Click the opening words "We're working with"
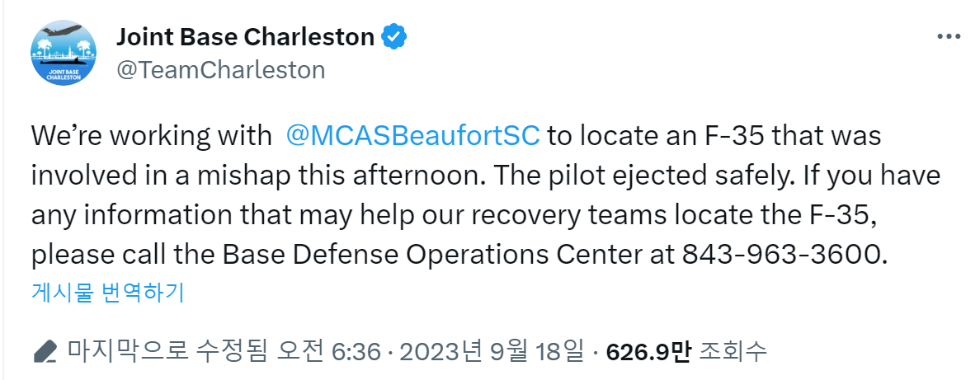This screenshot has width=980, height=380. pos(150,136)
